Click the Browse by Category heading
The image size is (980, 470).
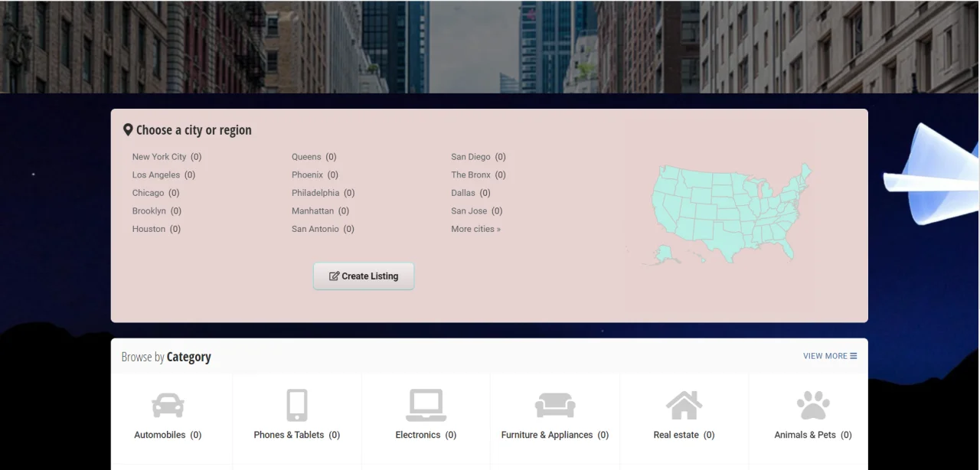pos(166,357)
